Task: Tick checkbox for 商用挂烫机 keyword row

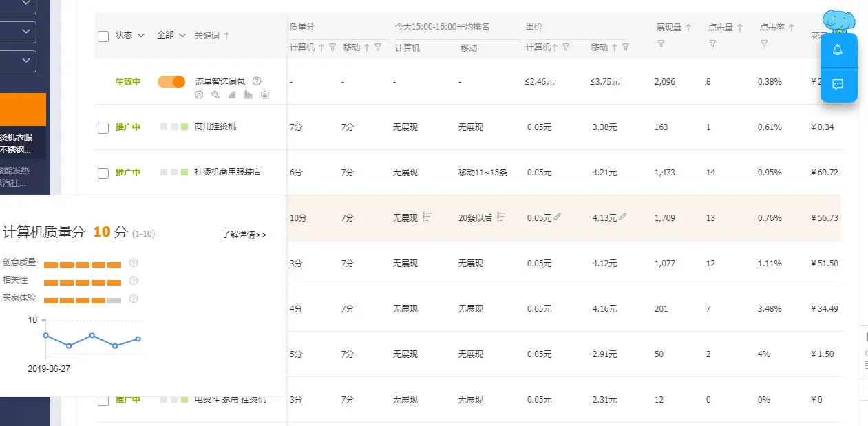Action: click(x=103, y=128)
